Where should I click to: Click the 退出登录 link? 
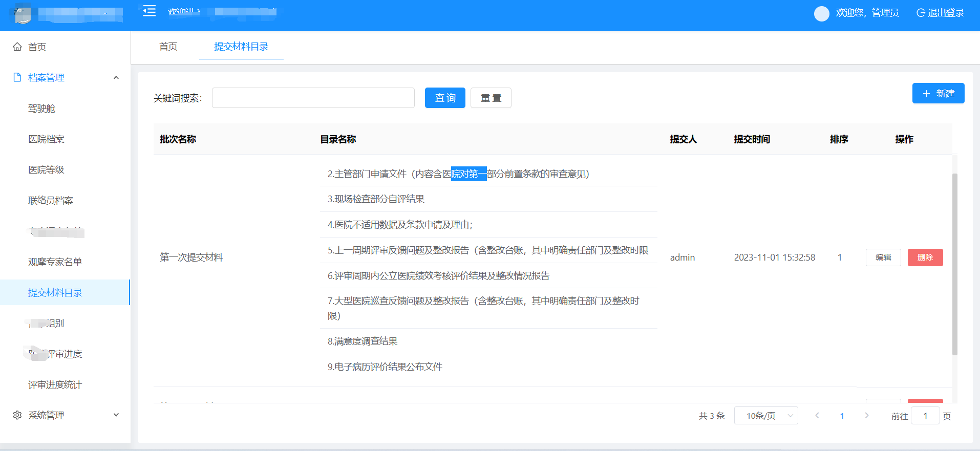tap(941, 13)
